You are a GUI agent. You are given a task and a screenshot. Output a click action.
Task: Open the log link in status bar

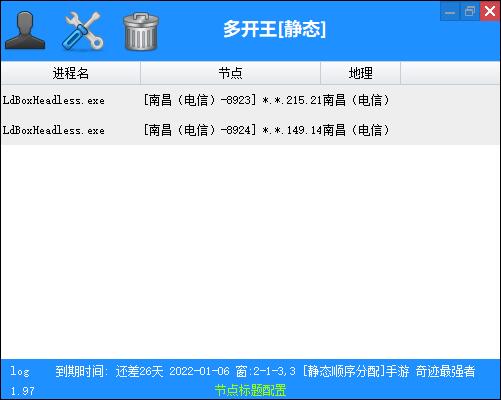20,371
